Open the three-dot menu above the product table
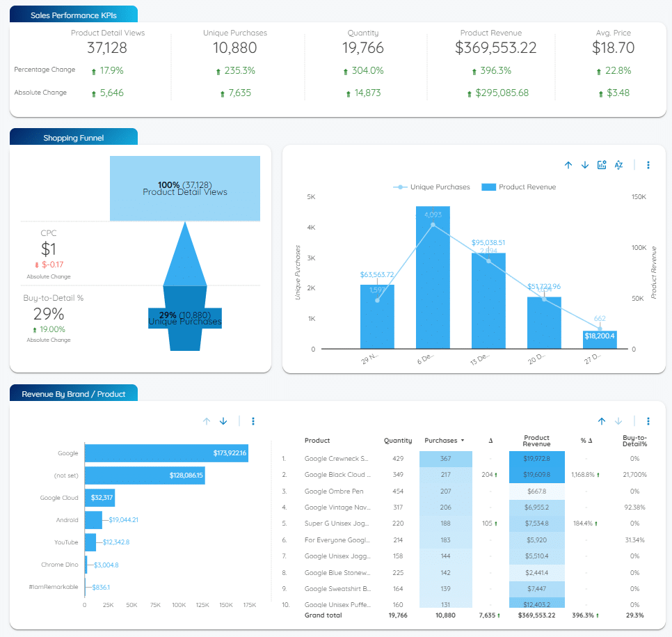Viewport: 672px width, 637px height. click(x=648, y=421)
